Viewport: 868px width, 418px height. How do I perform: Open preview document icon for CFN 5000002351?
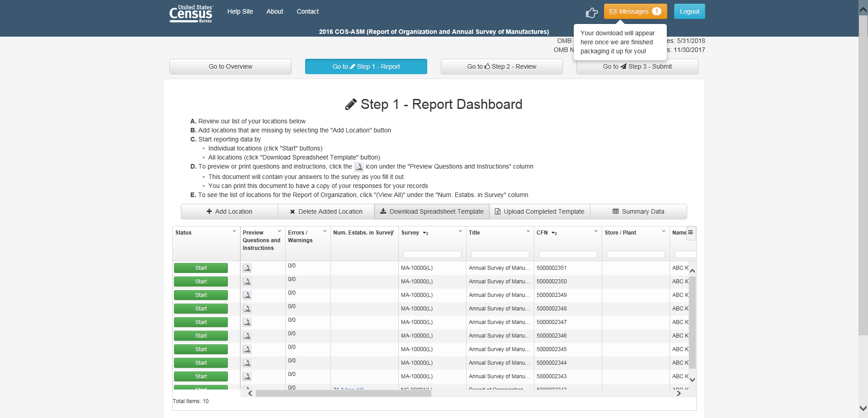click(247, 268)
